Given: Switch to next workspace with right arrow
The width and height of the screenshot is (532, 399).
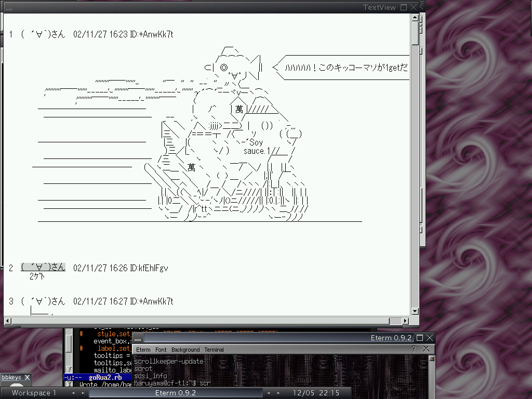Looking at the screenshot, I should pyautogui.click(x=83, y=393).
